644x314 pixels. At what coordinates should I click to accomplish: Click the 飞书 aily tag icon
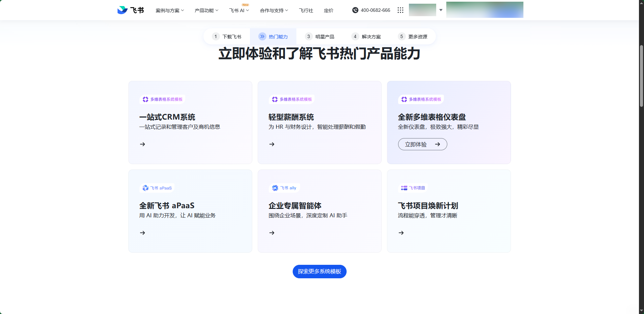pyautogui.click(x=275, y=188)
